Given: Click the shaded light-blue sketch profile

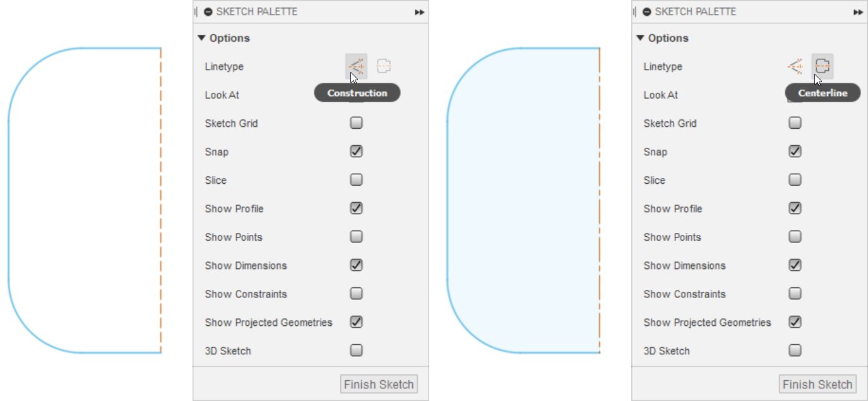Looking at the screenshot, I should point(524,202).
